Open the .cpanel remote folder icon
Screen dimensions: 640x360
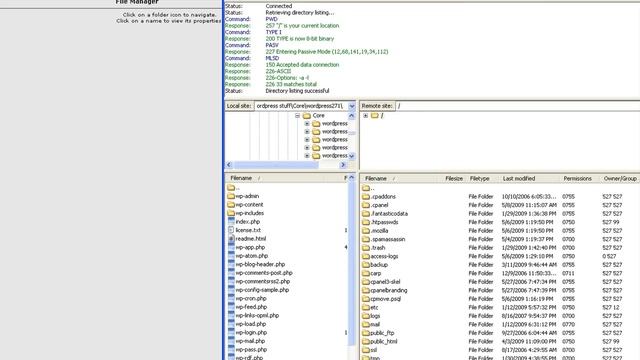pos(366,205)
